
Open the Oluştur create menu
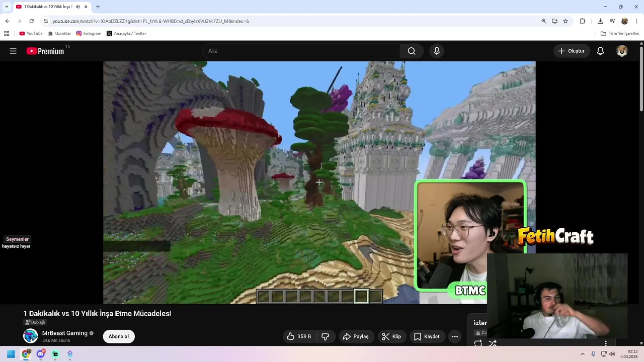click(x=571, y=51)
